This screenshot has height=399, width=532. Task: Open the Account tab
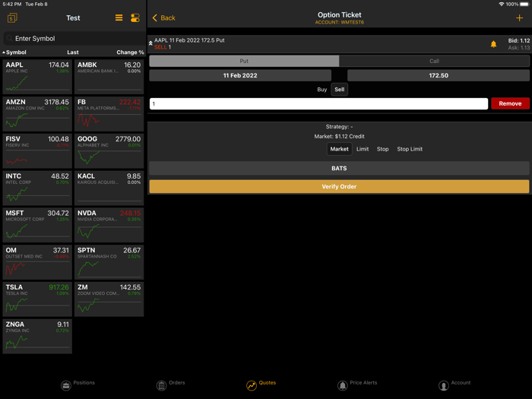point(443,385)
